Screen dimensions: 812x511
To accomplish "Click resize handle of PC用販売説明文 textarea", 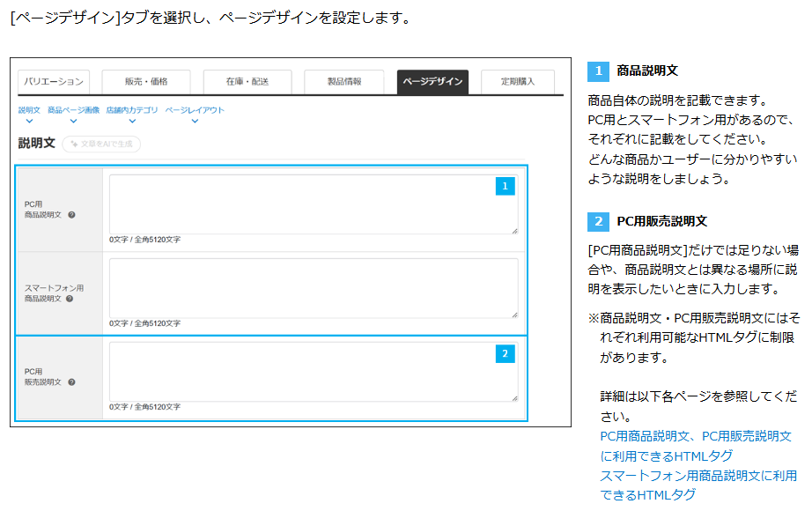I will point(514,398).
